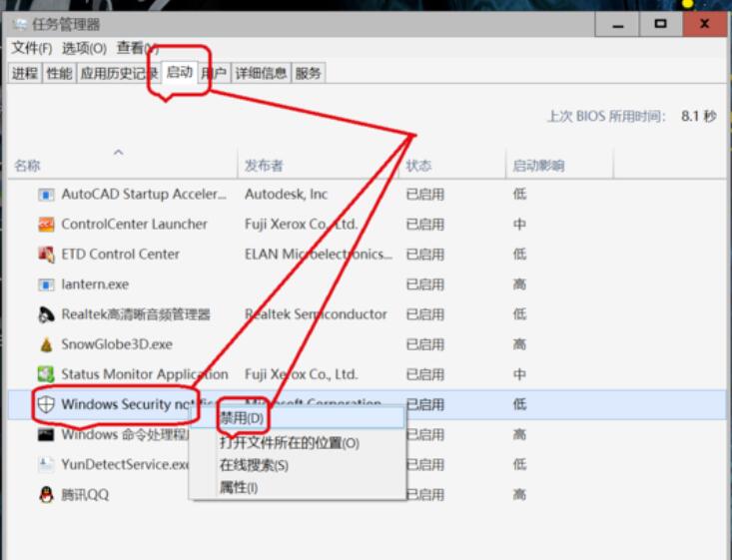
Task: Click the Task Manager title bar icon
Action: 20,24
